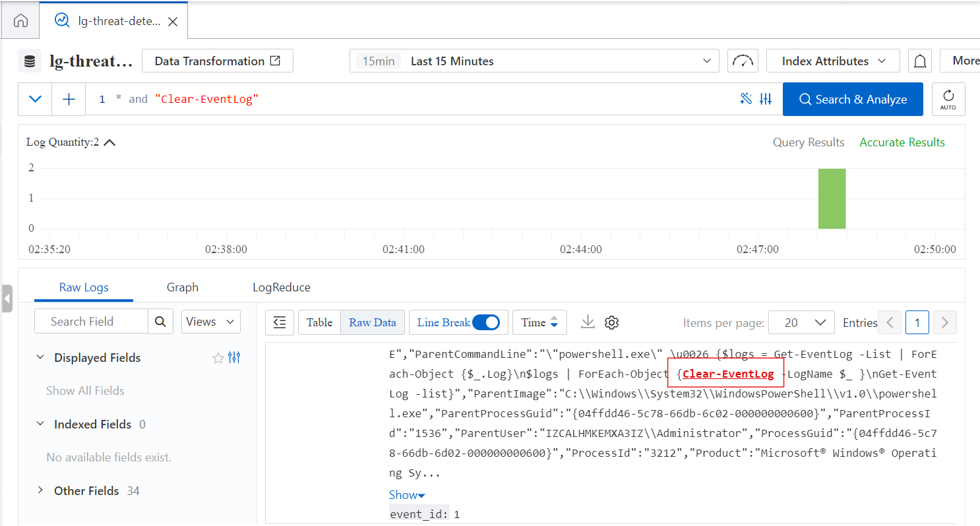Toggle the AUTO refresh button
The image size is (980, 526).
click(948, 99)
